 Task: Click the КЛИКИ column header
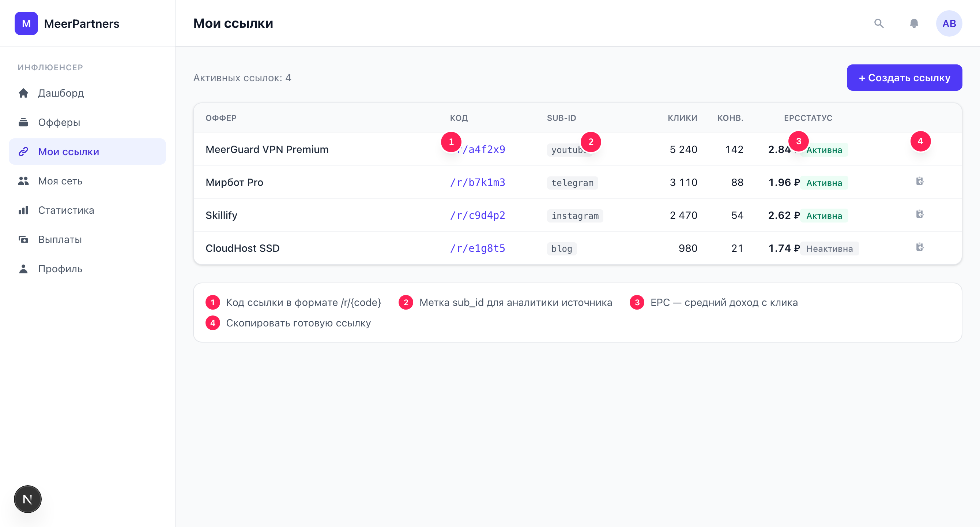[x=682, y=118]
